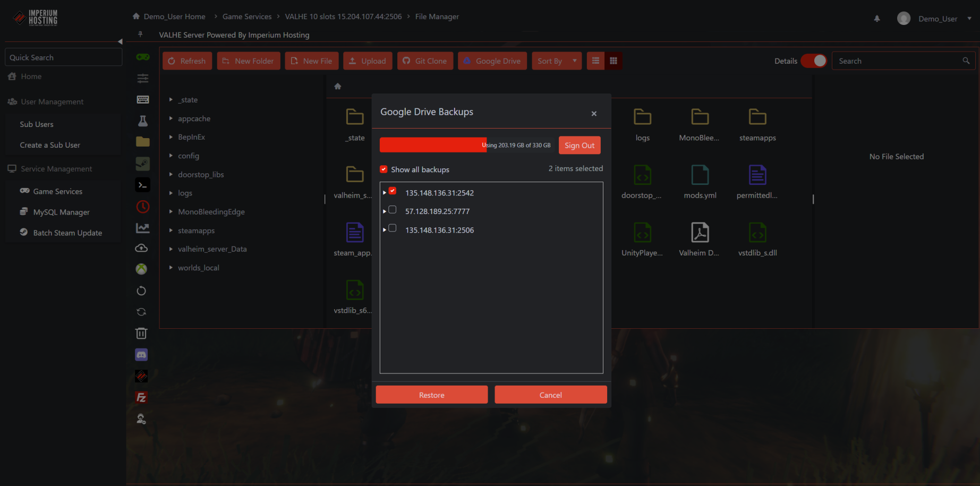
Task: Uncheck Show all backups checkbox
Action: pos(384,169)
